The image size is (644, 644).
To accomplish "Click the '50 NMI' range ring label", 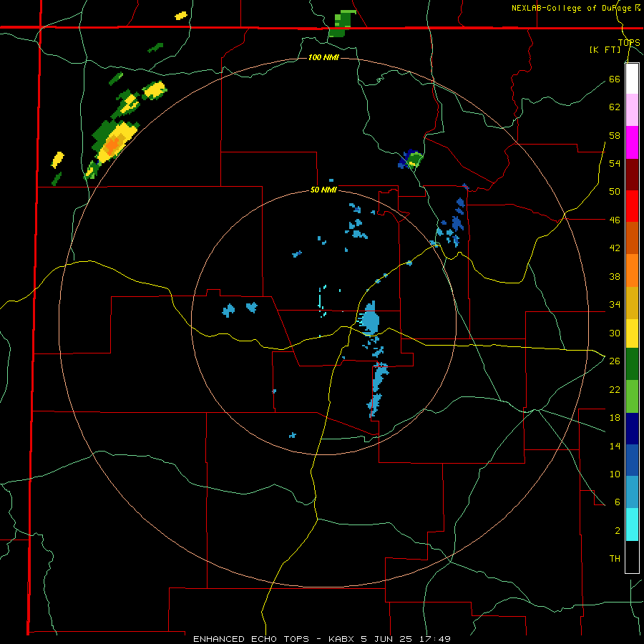I will 323,190.
